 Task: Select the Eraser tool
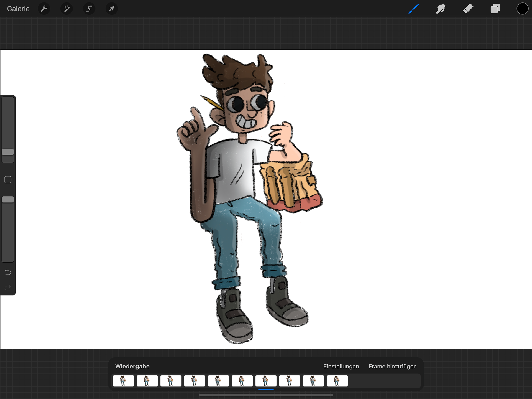(468, 9)
